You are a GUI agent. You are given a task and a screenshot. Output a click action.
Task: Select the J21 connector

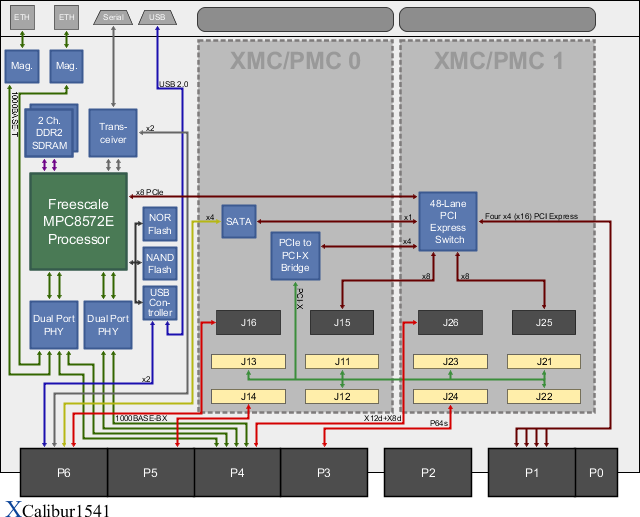point(544,362)
